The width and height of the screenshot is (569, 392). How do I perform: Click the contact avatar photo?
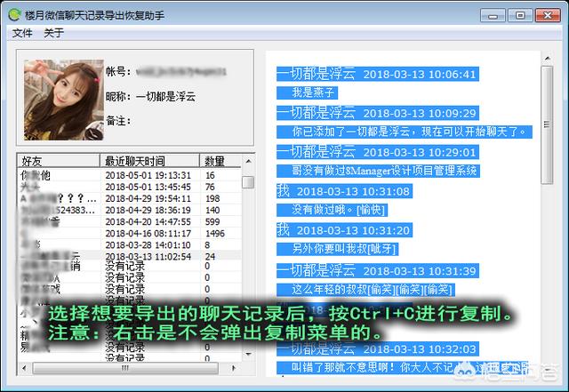63,100
